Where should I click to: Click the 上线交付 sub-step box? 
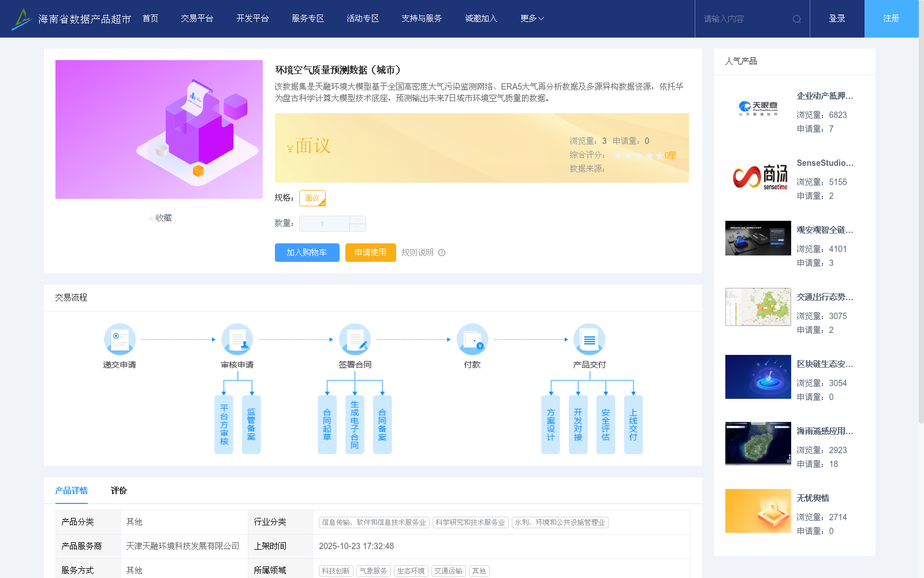point(634,424)
